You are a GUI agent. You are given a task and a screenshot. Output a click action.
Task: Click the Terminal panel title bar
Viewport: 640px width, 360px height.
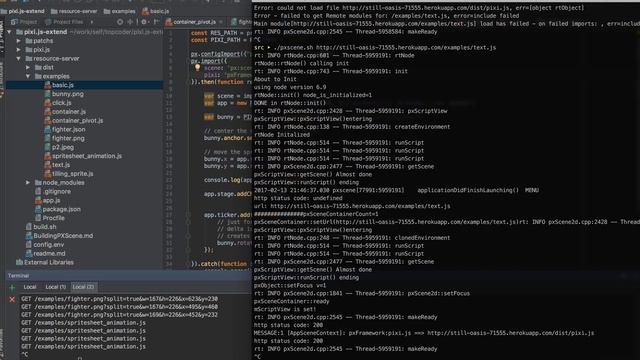coord(129,276)
